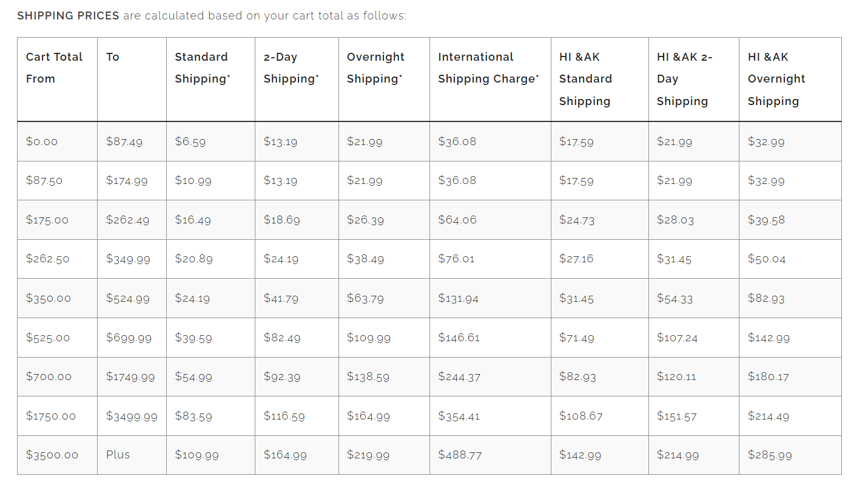Click the "HI & AK Standard Shipping" header

[585, 79]
